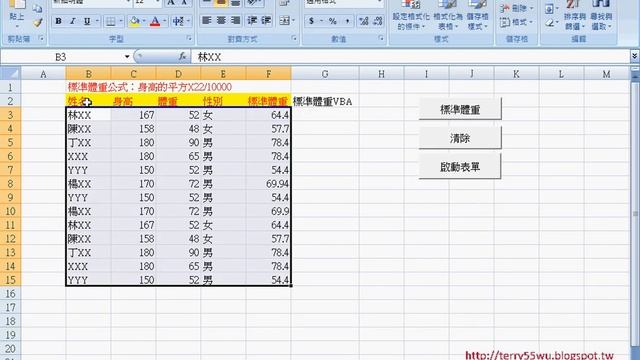Select the Format Painter brush icon
The image size is (640, 360).
(x=38, y=23)
